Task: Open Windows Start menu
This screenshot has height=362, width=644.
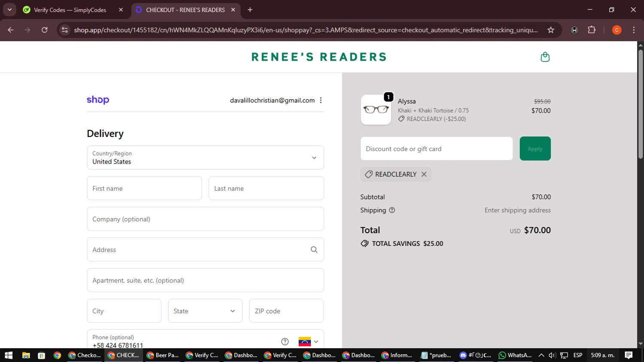Action: coord(9,355)
